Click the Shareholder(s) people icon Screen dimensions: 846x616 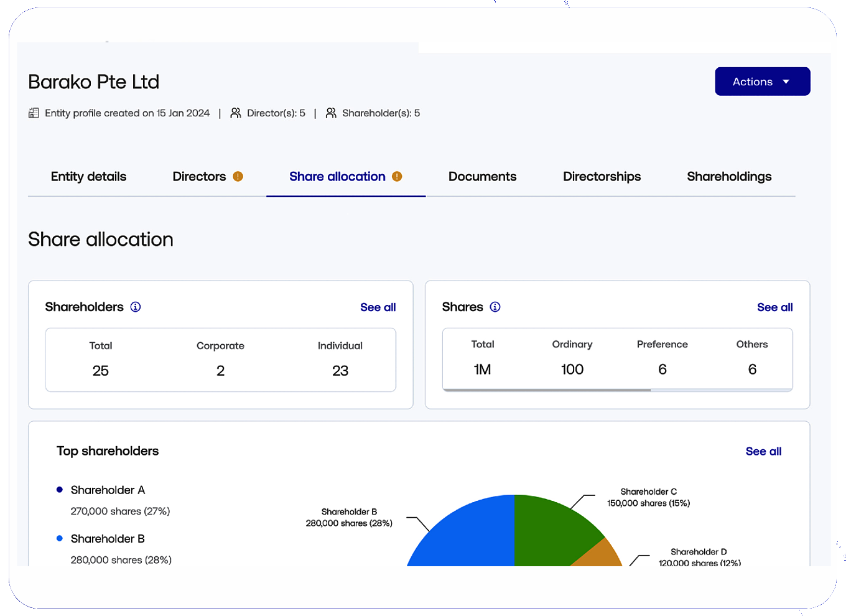pos(331,113)
